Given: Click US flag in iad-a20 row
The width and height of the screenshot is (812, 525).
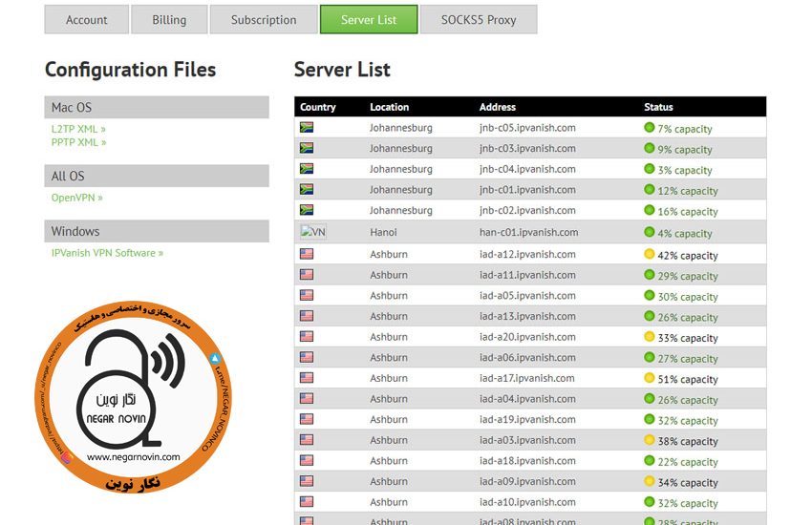Looking at the screenshot, I should (307, 337).
